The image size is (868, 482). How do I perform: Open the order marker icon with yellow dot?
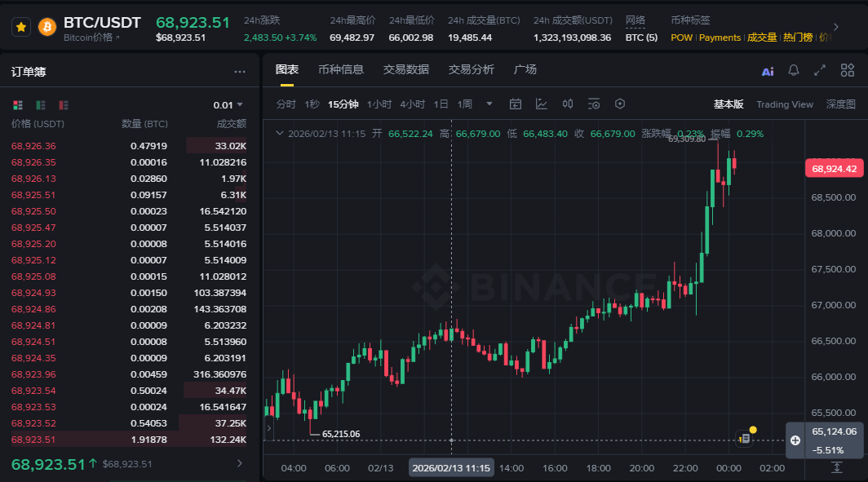pyautogui.click(x=745, y=438)
